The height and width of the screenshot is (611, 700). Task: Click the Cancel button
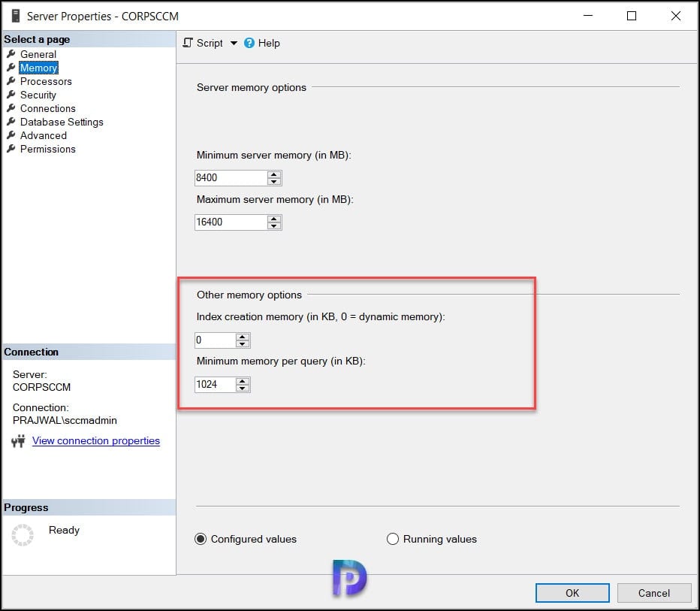654,593
